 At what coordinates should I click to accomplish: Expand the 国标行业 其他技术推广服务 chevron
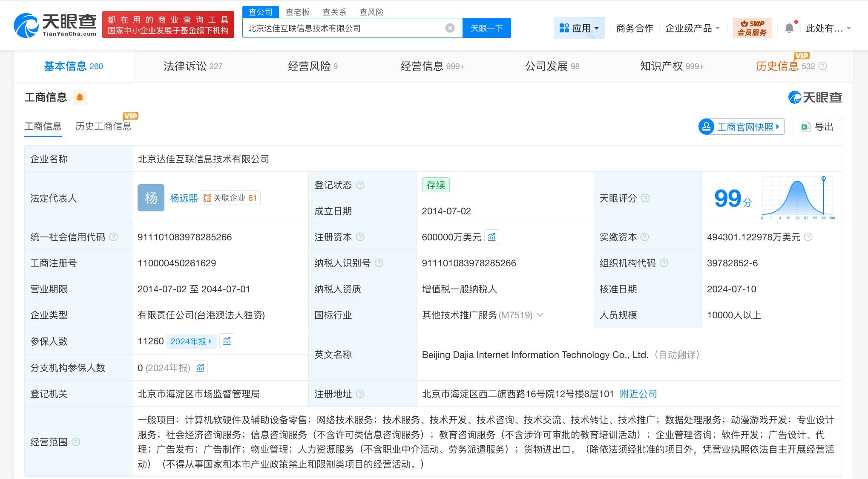(540, 315)
